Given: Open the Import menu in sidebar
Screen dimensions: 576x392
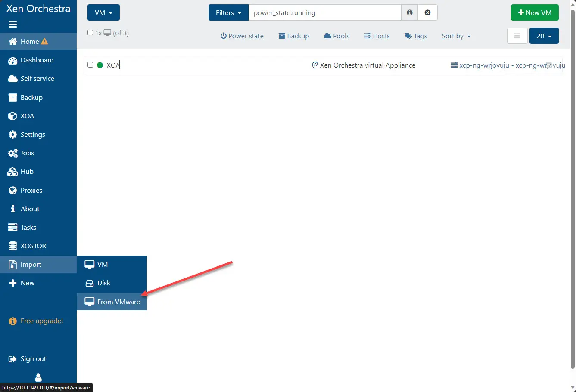Looking at the screenshot, I should (x=38, y=264).
